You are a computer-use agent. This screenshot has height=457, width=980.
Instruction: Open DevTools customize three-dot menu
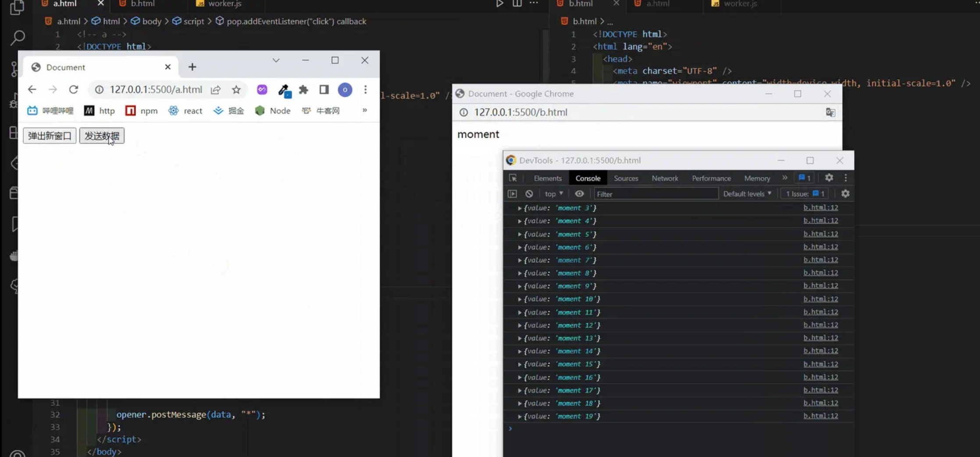click(x=846, y=177)
